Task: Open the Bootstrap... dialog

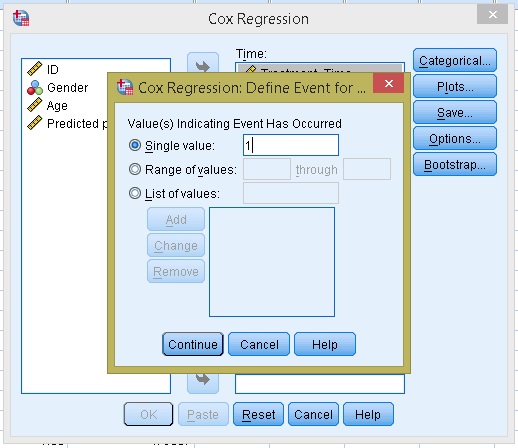Action: pyautogui.click(x=455, y=164)
